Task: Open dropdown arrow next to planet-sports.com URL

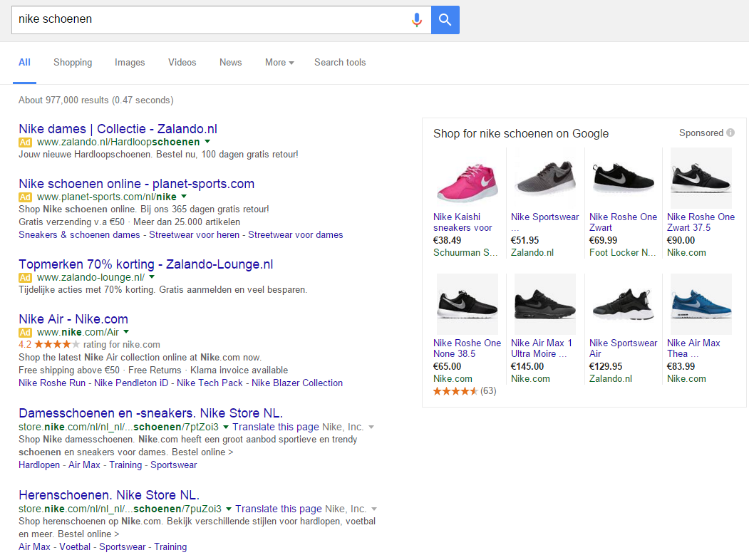Action: 183,197
